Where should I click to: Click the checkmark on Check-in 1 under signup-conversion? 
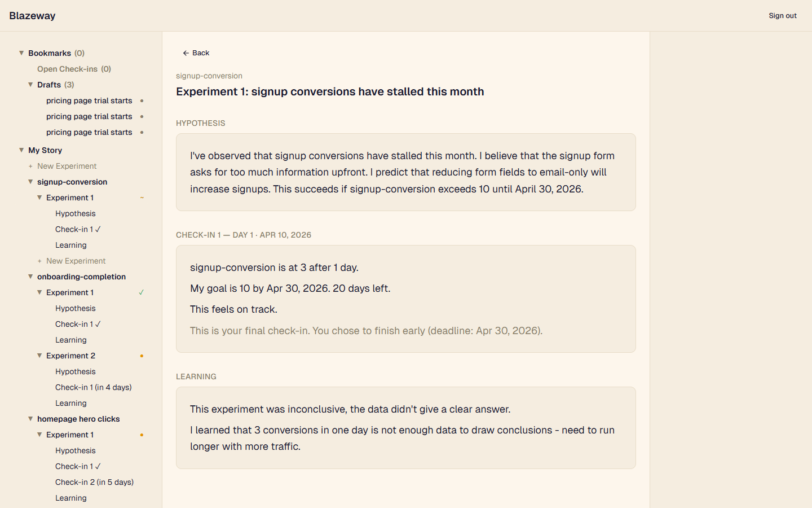pos(98,229)
